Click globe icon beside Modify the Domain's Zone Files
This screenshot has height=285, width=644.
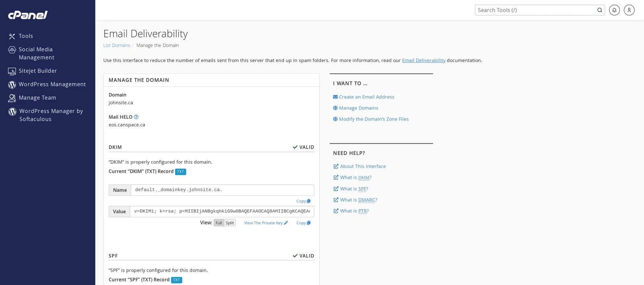tap(335, 119)
